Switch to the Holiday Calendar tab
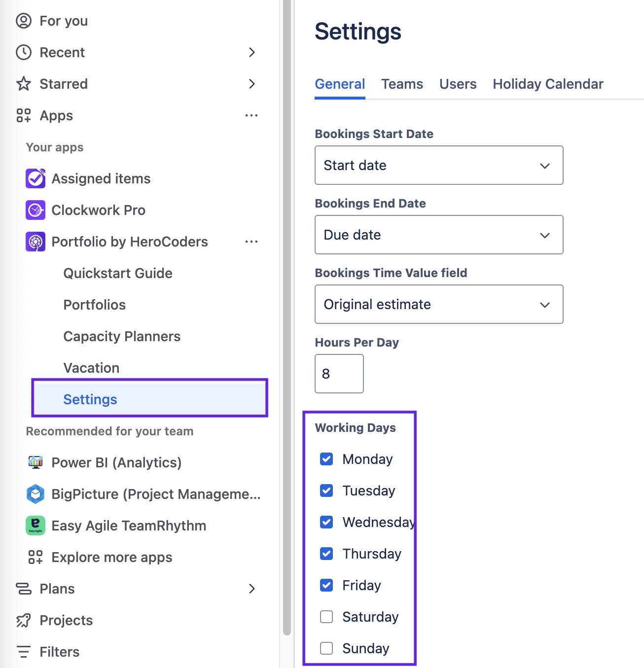This screenshot has height=668, width=644. (548, 84)
